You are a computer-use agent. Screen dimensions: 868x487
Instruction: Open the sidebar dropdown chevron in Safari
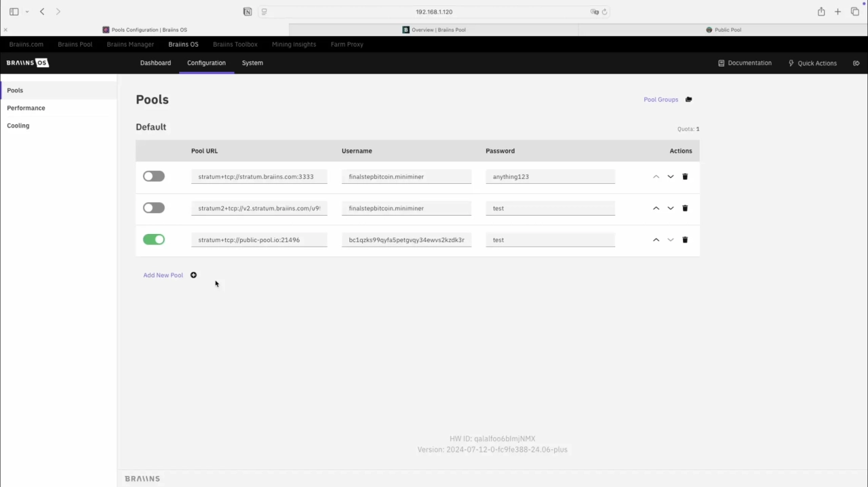pos(27,12)
